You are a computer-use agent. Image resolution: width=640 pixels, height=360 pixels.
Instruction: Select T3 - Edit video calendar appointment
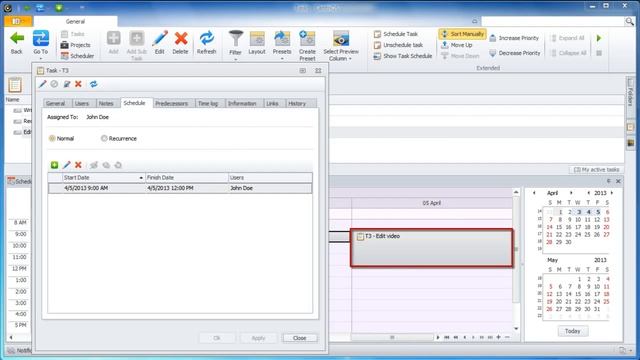(x=431, y=248)
